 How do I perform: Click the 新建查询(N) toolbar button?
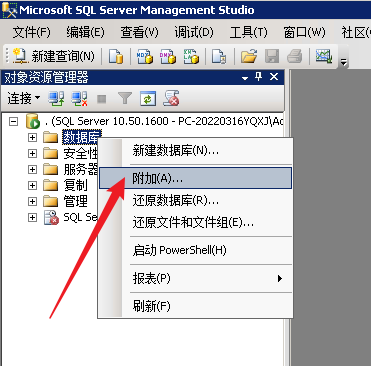53,56
